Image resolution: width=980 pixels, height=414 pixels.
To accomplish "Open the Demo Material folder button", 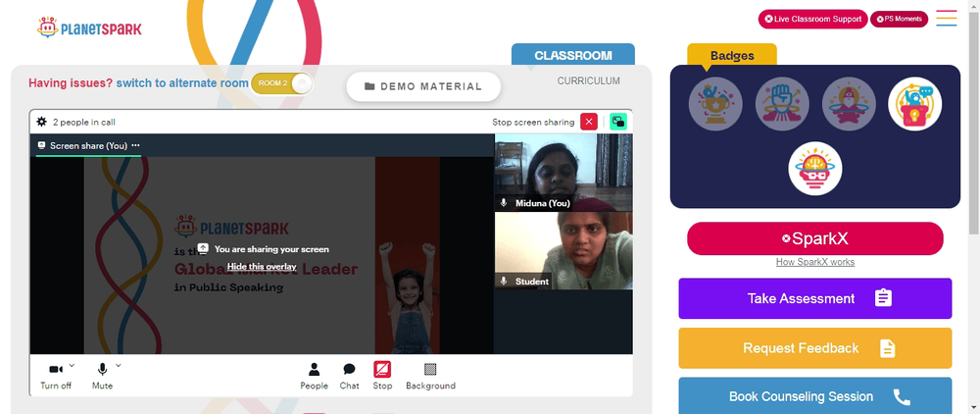I will pos(423,86).
